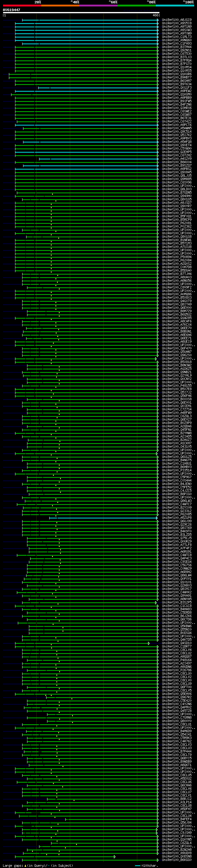Select hit label UniRef100_A2QDA6
197x868 pixels.
177,426
